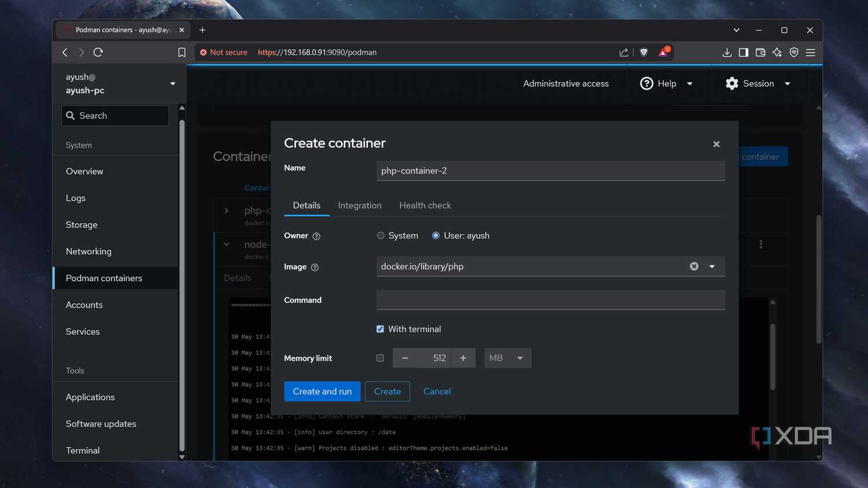Open the share icon in address bar
Screen dimensions: 868x488
624,53
